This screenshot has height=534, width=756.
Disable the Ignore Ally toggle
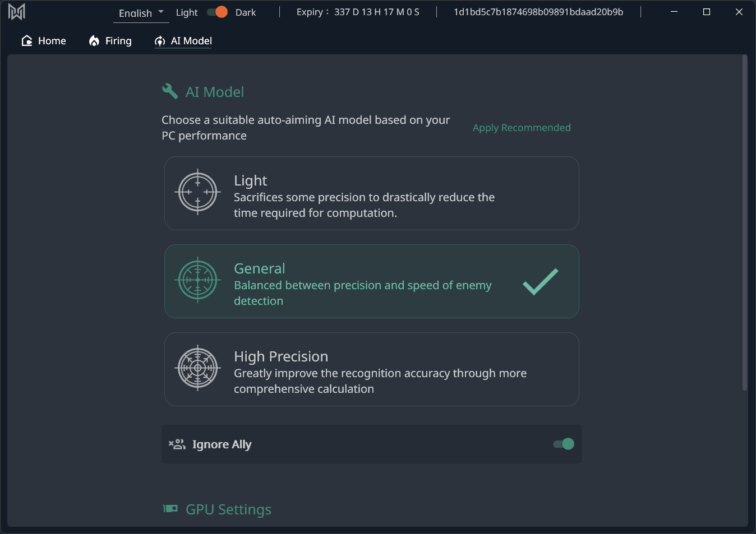pyautogui.click(x=563, y=444)
